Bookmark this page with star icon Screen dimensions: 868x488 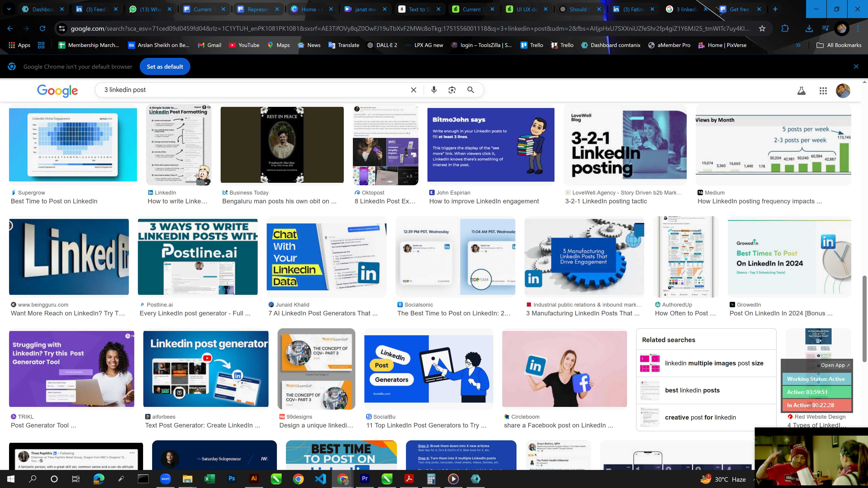coord(762,29)
